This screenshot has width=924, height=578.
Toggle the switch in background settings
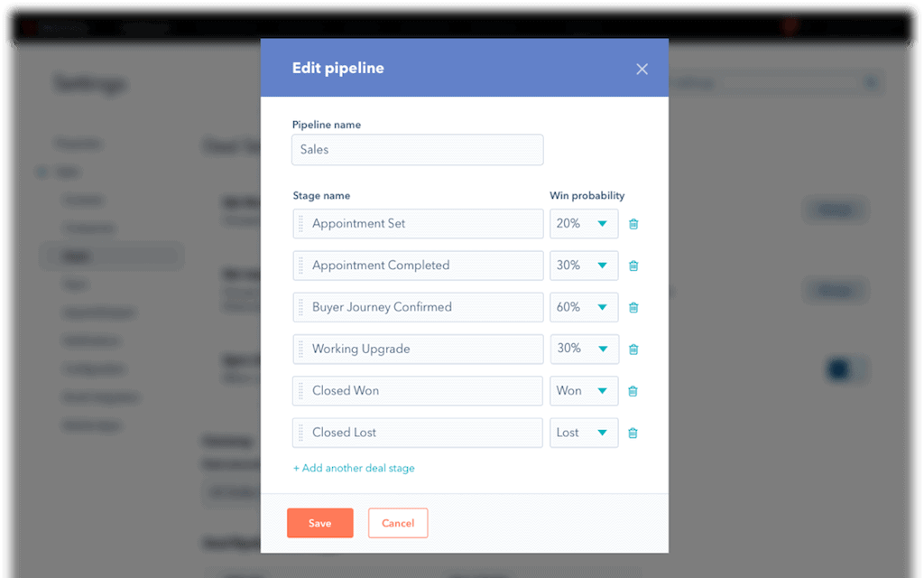click(846, 368)
